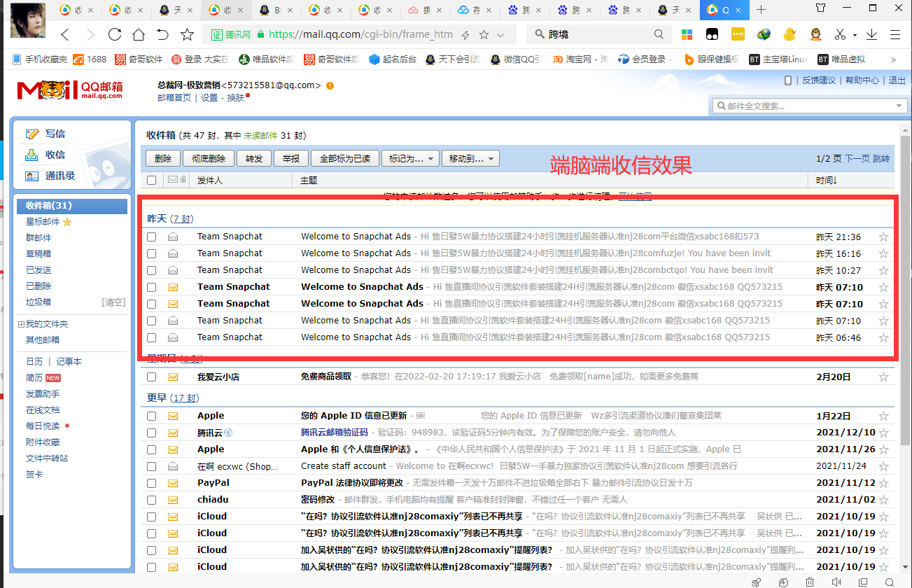Check the 腾讯云 email checkbox

[152, 433]
